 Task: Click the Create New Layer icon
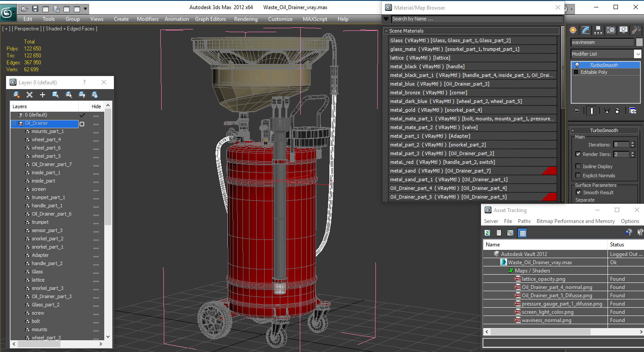tap(17, 94)
